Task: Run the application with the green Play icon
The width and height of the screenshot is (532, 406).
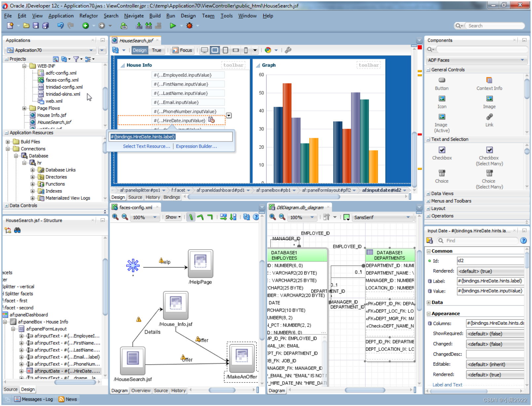Action: click(x=172, y=25)
